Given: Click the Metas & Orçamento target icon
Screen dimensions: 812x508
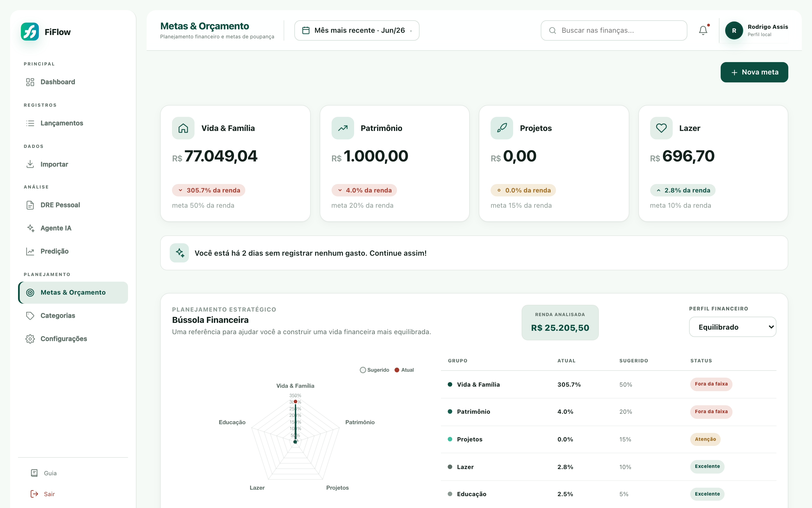Looking at the screenshot, I should [x=30, y=293].
